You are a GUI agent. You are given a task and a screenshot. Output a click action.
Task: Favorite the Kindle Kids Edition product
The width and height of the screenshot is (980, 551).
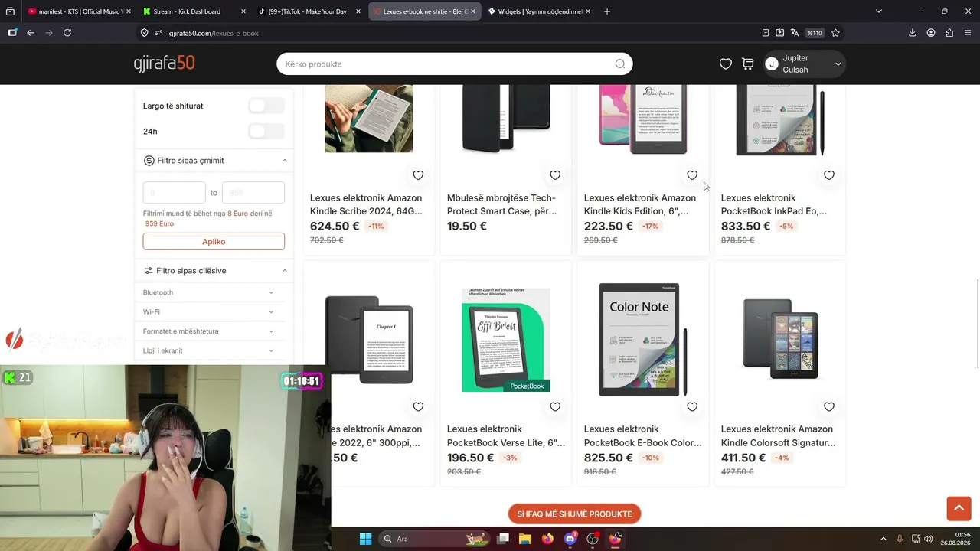(x=692, y=175)
